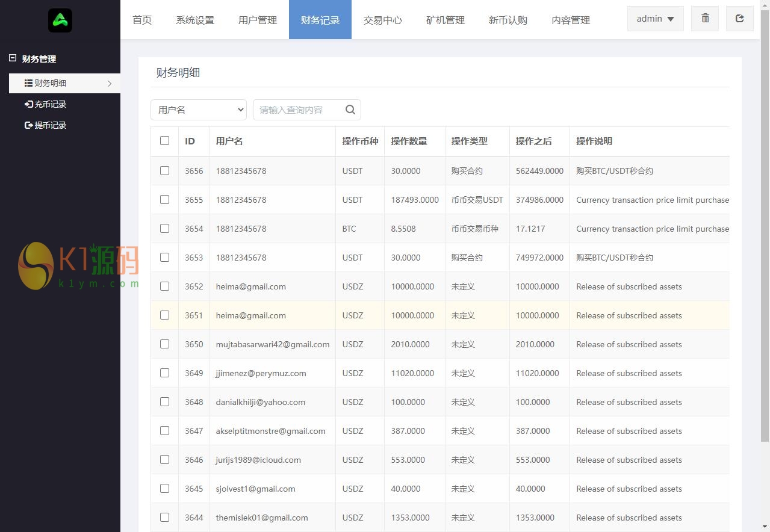
Task: Click the 充币记录 deposit icon
Action: pyautogui.click(x=28, y=104)
